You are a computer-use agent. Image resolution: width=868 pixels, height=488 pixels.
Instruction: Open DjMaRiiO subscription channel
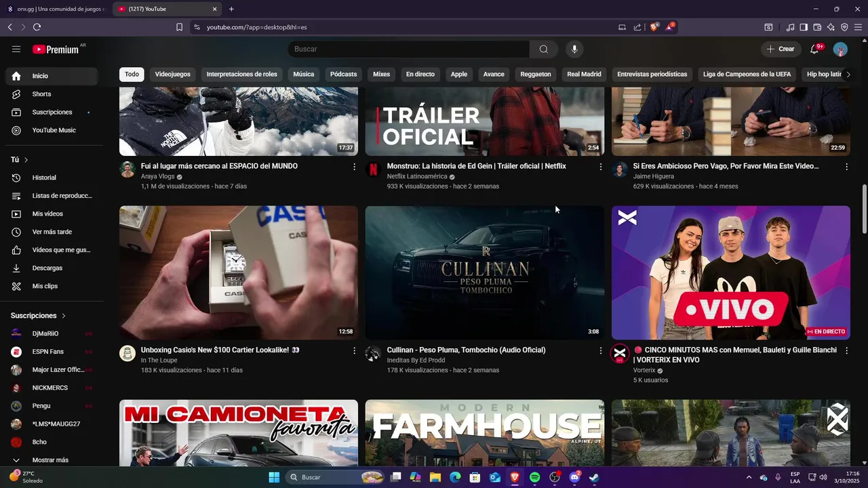coord(52,333)
